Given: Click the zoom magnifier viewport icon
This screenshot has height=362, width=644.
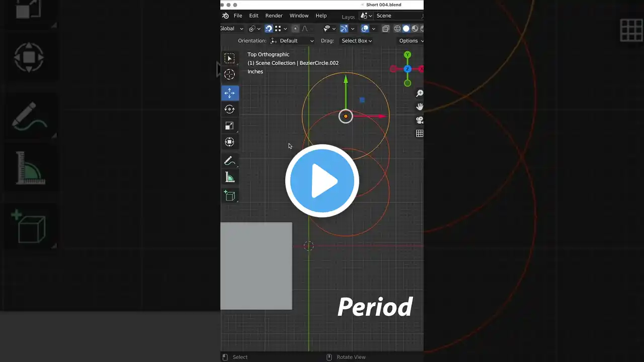Looking at the screenshot, I should [x=419, y=94].
